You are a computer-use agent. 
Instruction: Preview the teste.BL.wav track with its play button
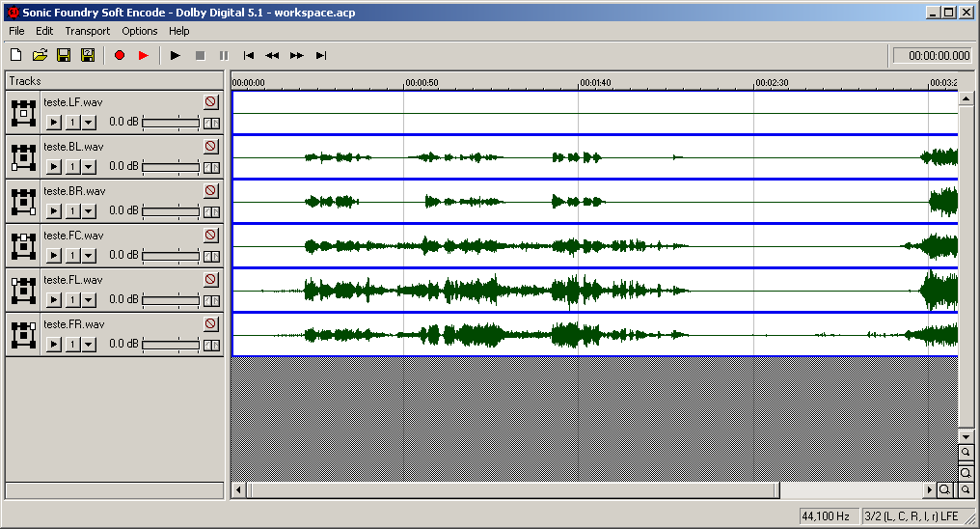(54, 167)
